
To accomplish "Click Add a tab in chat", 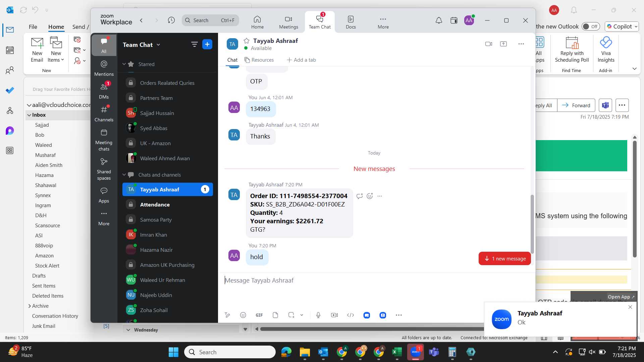I will (x=301, y=60).
